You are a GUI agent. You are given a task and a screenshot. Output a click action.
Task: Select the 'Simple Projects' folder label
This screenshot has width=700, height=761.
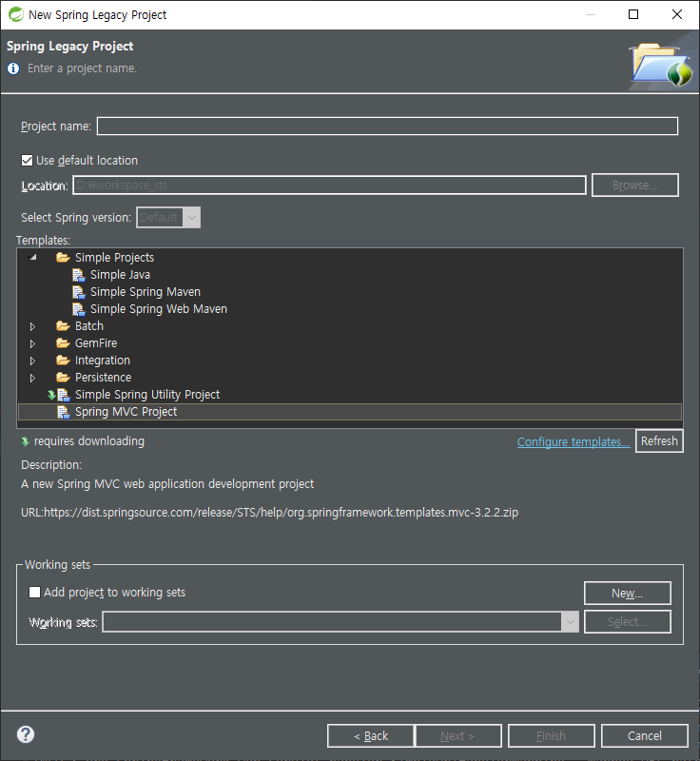pos(114,257)
